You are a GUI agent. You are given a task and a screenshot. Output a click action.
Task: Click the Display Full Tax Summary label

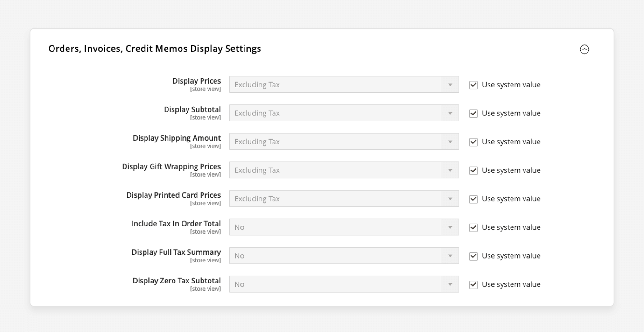[x=176, y=252]
